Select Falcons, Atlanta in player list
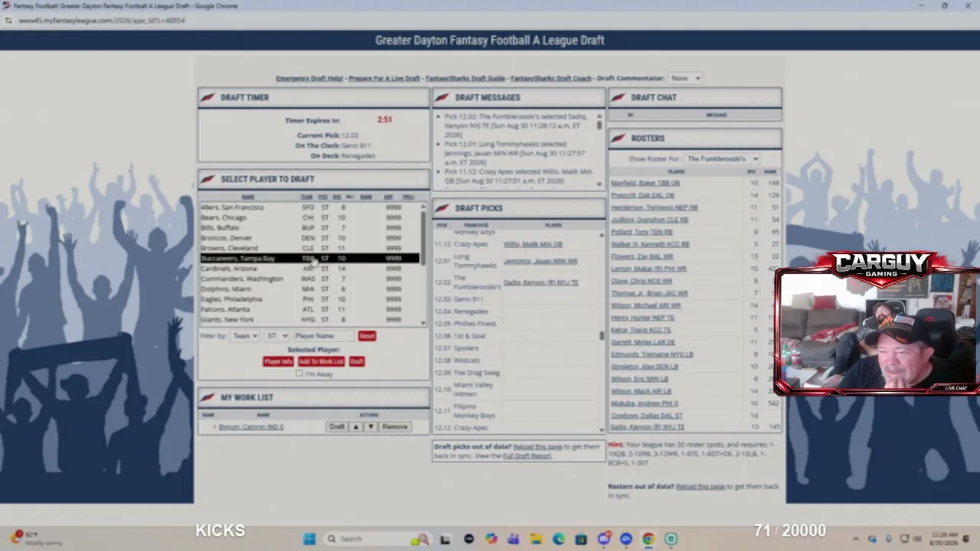This screenshot has height=551, width=980. pyautogui.click(x=309, y=309)
